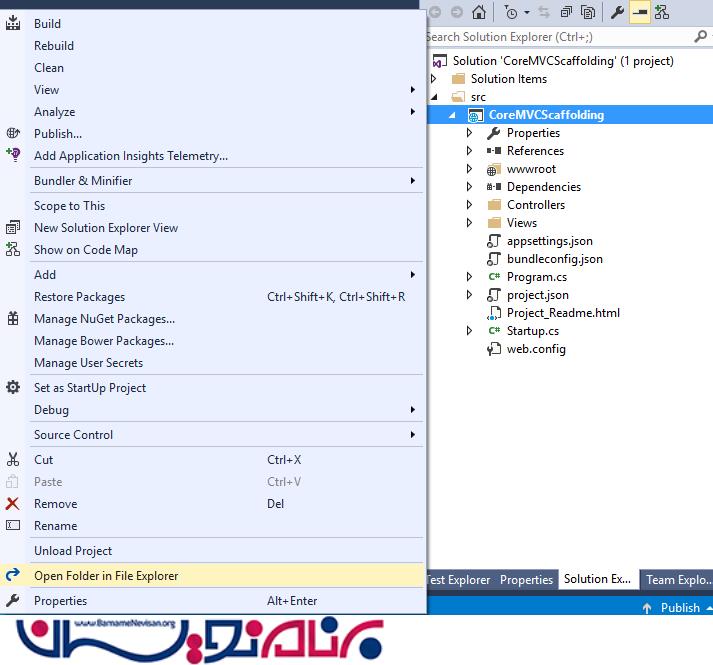Click the Collapse All toolbar icon
713x665 pixels.
[x=566, y=12]
